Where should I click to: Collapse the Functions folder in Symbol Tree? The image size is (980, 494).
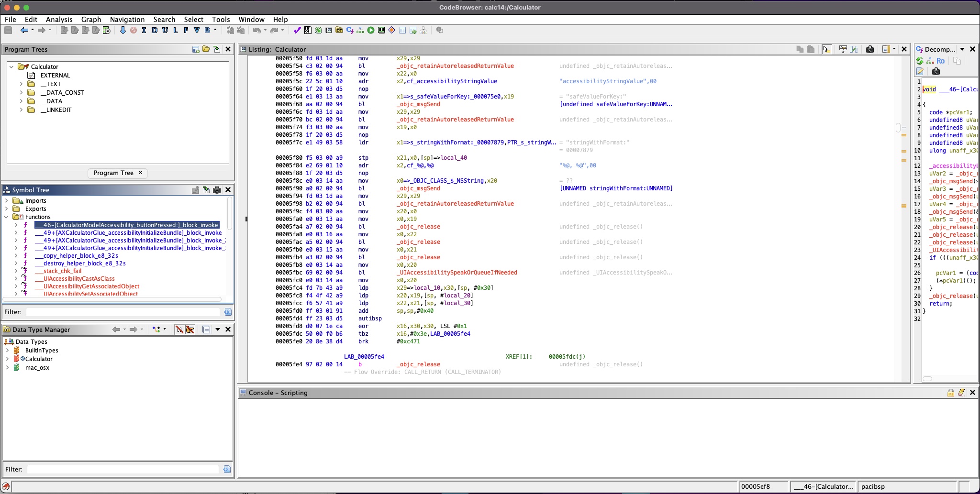coord(7,217)
